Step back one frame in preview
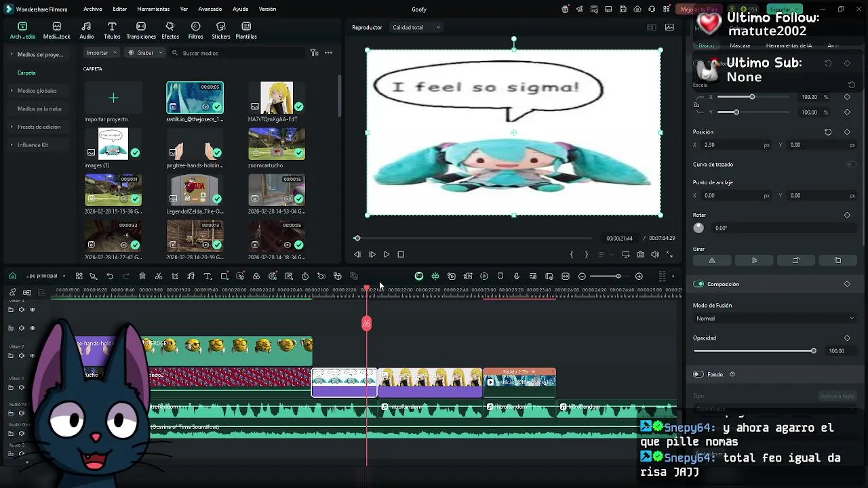Image resolution: width=868 pixels, height=488 pixels. (357, 255)
